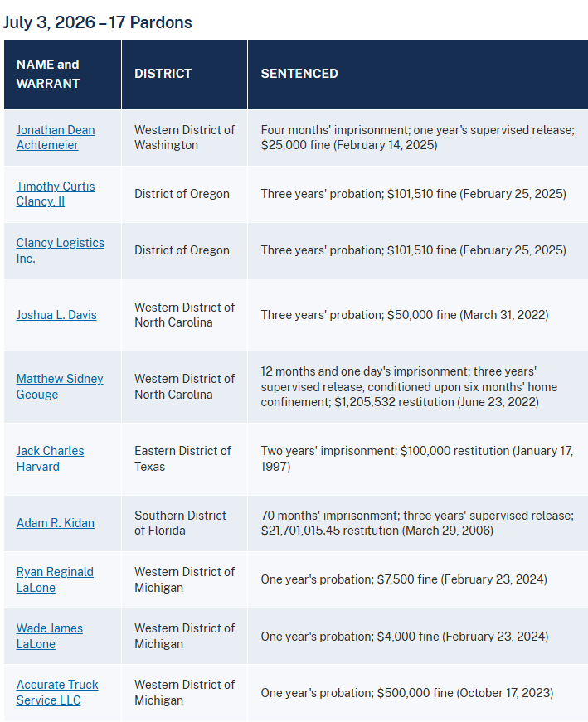Click sentence text with $1,205,532 restitution

click(409, 386)
